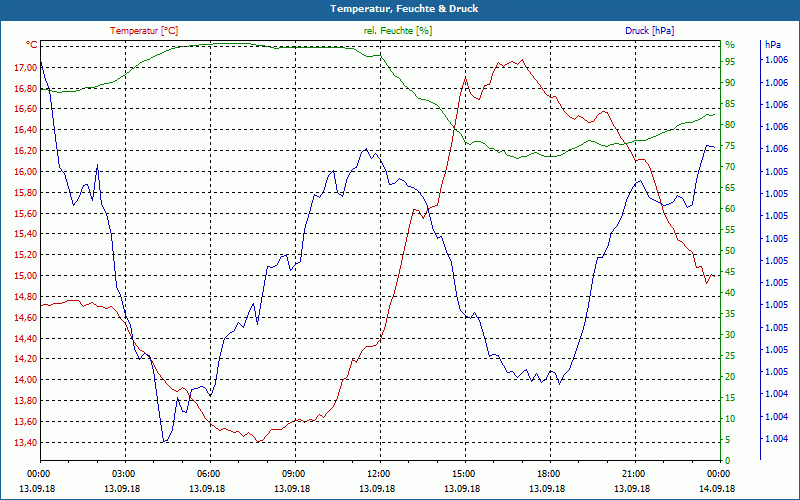Click green humidity axis value "30"
This screenshot has height=500, width=800.
730,335
